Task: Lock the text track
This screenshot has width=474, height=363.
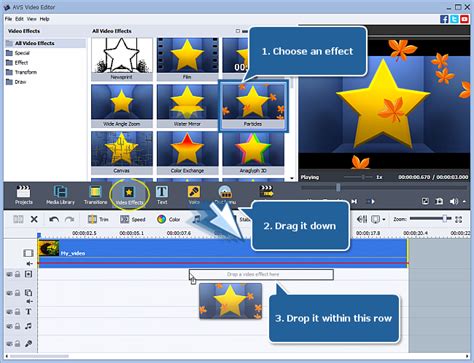Action: click(17, 312)
